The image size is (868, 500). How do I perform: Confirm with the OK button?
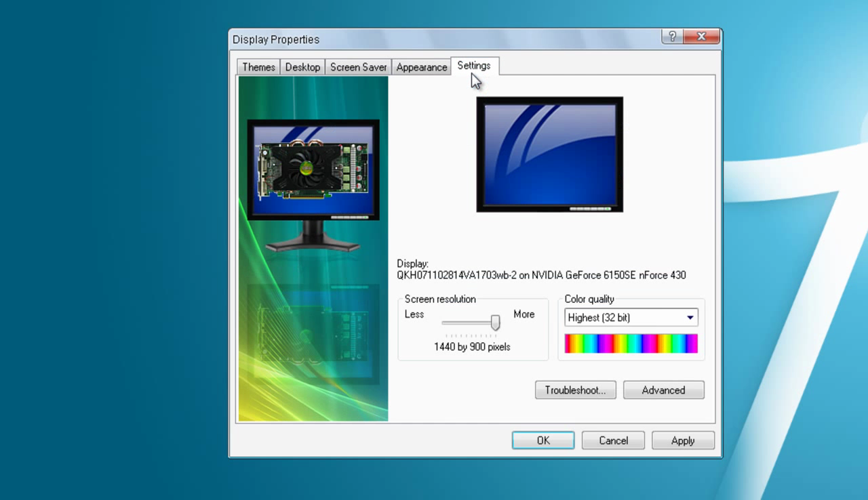coord(543,440)
